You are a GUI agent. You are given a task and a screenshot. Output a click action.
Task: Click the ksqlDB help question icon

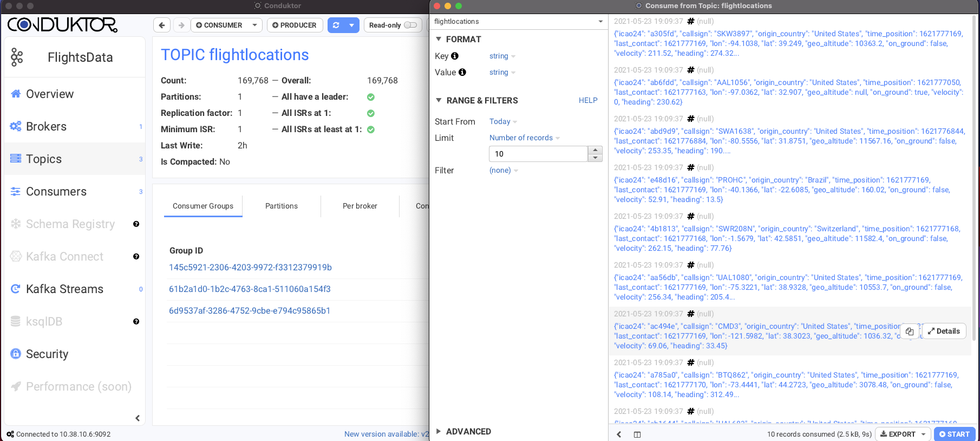click(x=136, y=321)
